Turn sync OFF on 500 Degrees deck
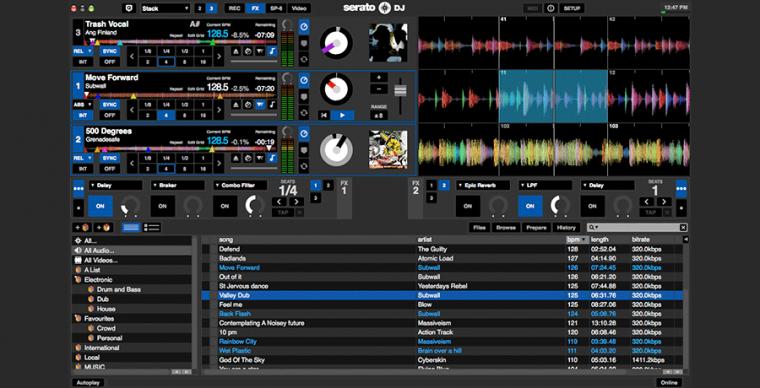 pyautogui.click(x=110, y=169)
